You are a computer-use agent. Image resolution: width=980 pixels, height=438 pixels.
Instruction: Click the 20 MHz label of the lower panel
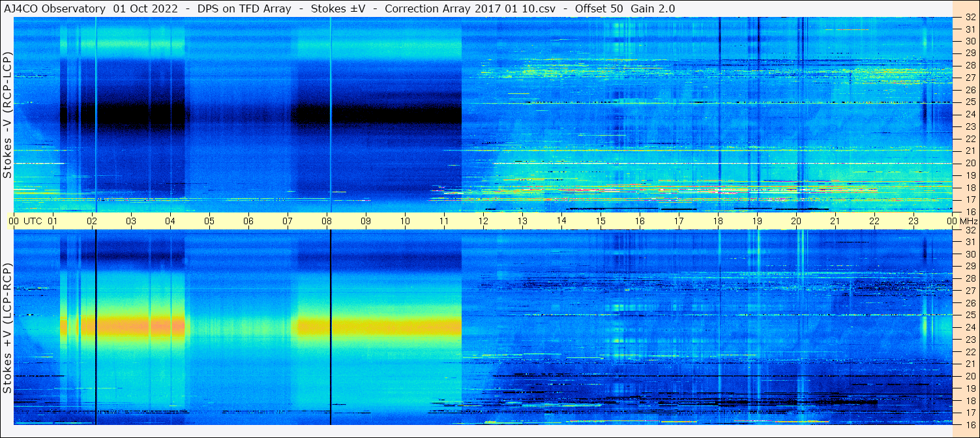click(970, 375)
